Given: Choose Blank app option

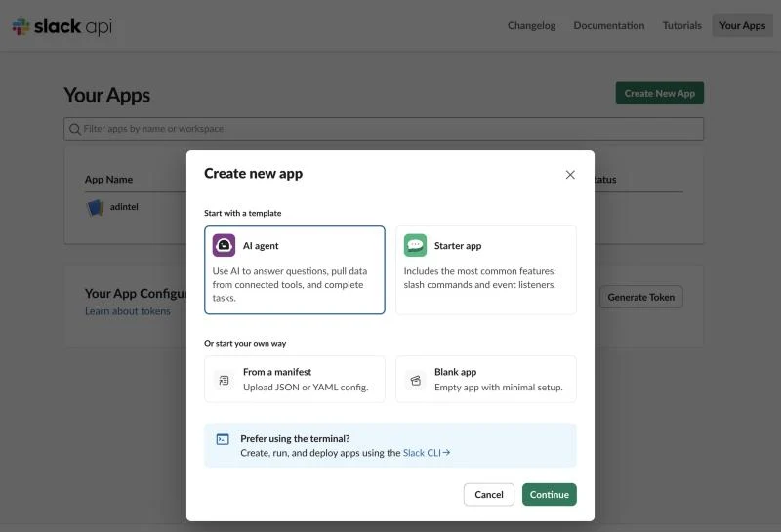Looking at the screenshot, I should [485, 379].
